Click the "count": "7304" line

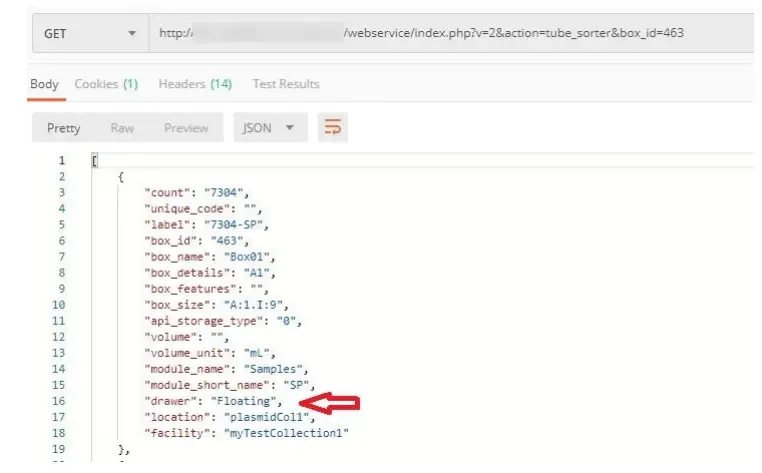[197, 193]
